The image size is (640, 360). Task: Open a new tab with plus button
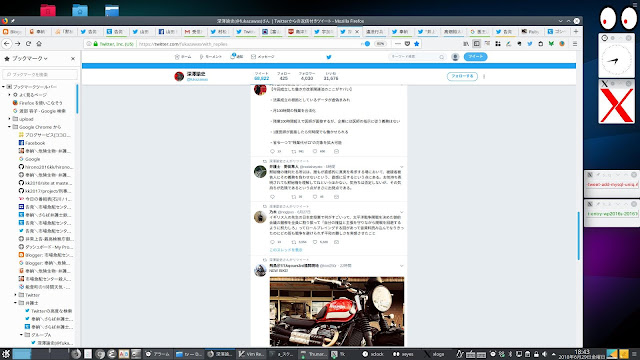576,31
